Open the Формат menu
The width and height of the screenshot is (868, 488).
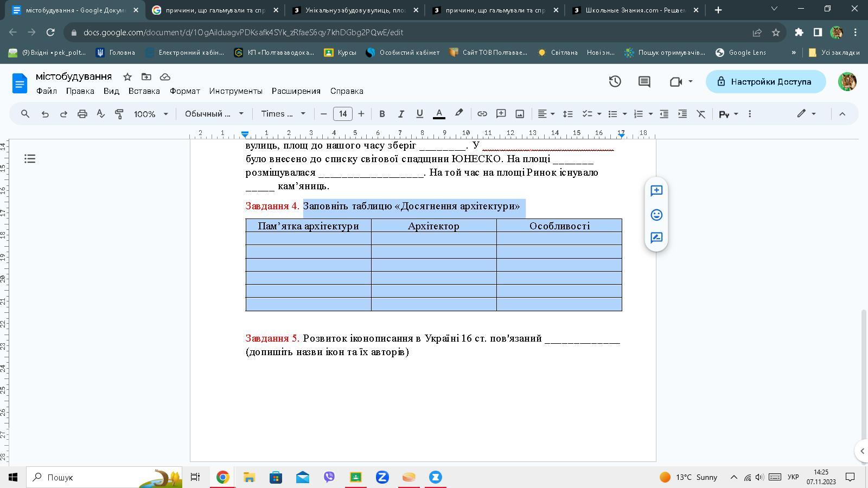pyautogui.click(x=184, y=91)
